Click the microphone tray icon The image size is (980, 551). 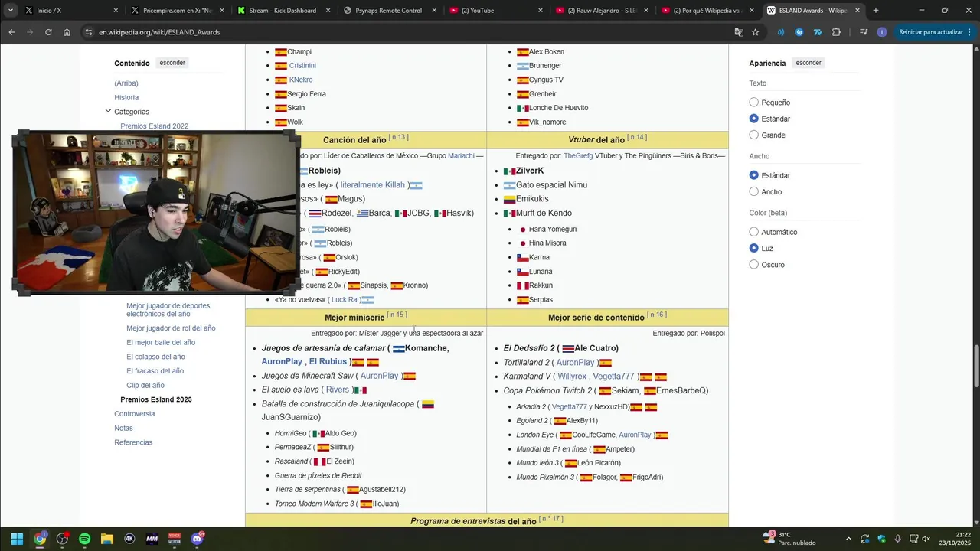pyautogui.click(x=897, y=539)
